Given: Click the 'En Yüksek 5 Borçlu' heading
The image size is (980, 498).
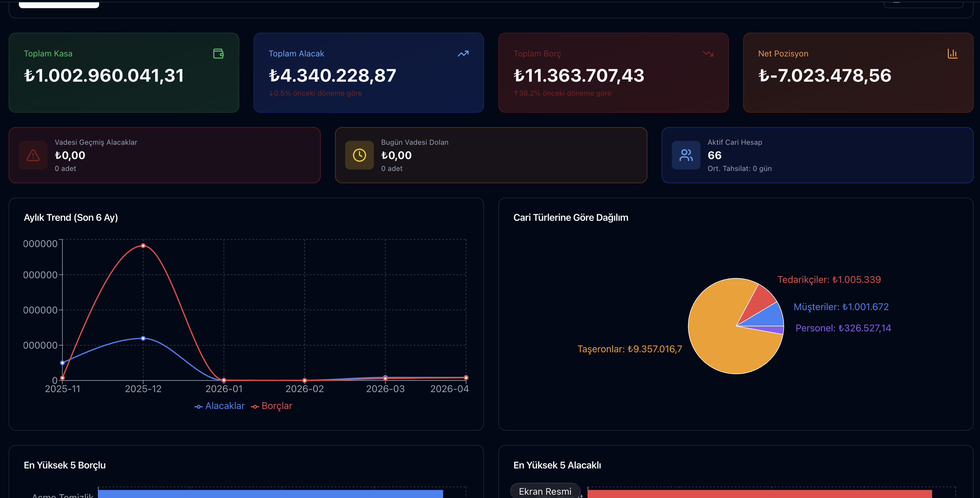Looking at the screenshot, I should [x=65, y=465].
